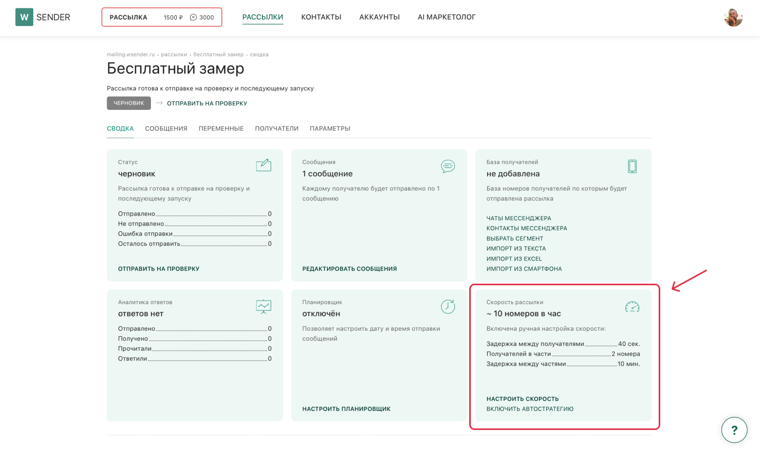The height and width of the screenshot is (458, 760).
Task: Click the Задержка между частями 10 мин. row
Action: point(563,364)
